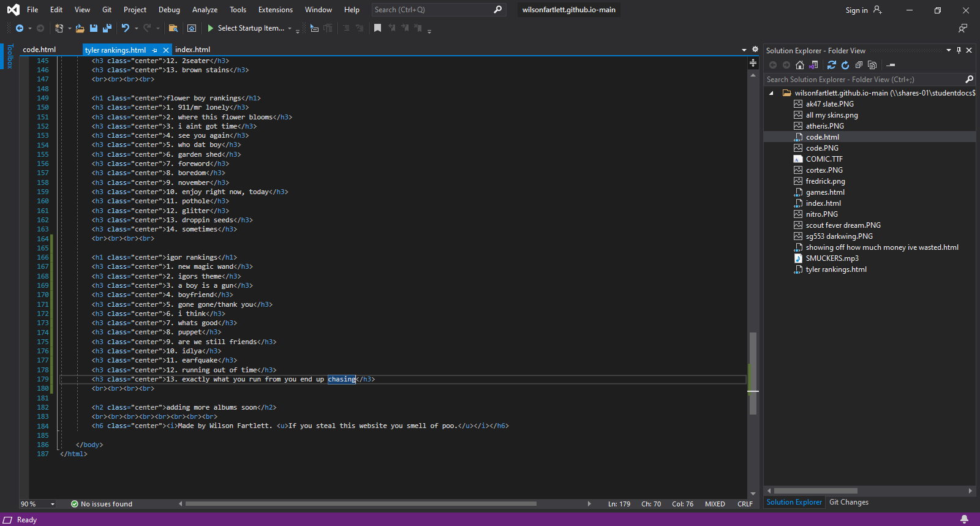Click the green Start run arrow
This screenshot has width=980, height=526.
tap(211, 28)
